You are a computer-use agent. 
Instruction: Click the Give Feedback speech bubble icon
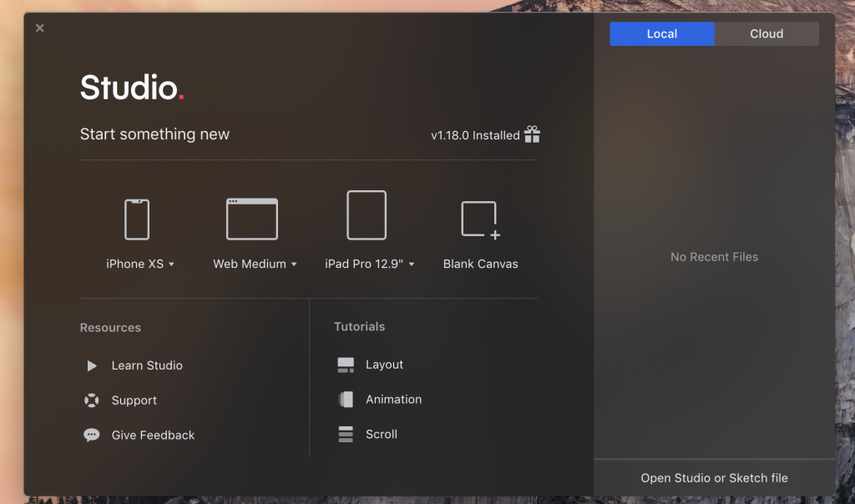[92, 435]
